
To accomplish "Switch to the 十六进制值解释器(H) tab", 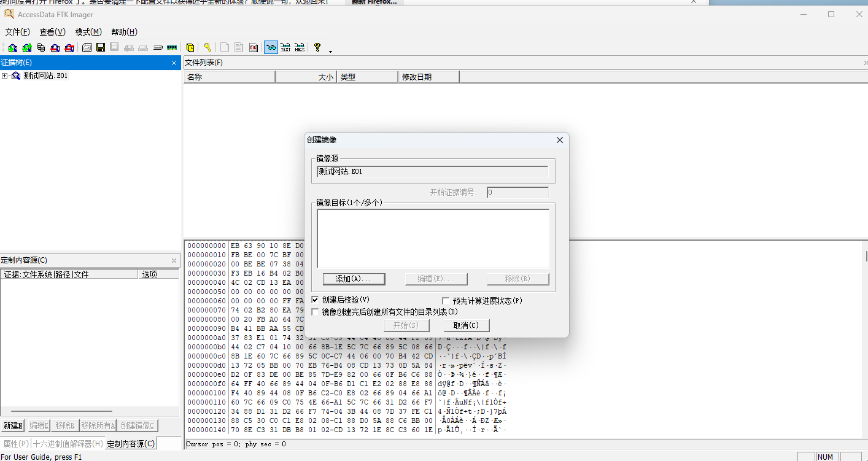I will click(x=68, y=444).
